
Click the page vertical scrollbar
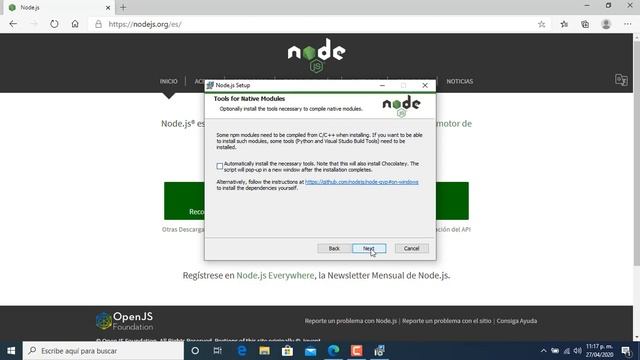tap(636, 152)
